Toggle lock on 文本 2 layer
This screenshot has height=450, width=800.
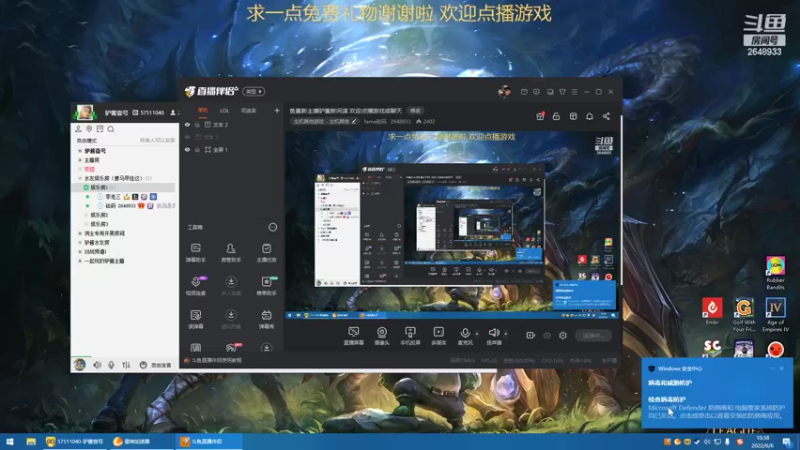click(197, 124)
